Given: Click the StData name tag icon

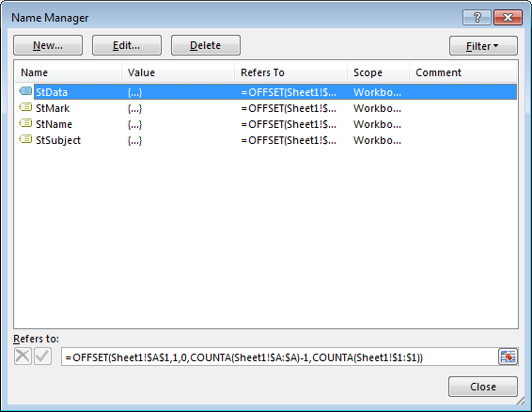Looking at the screenshot, I should [25, 91].
